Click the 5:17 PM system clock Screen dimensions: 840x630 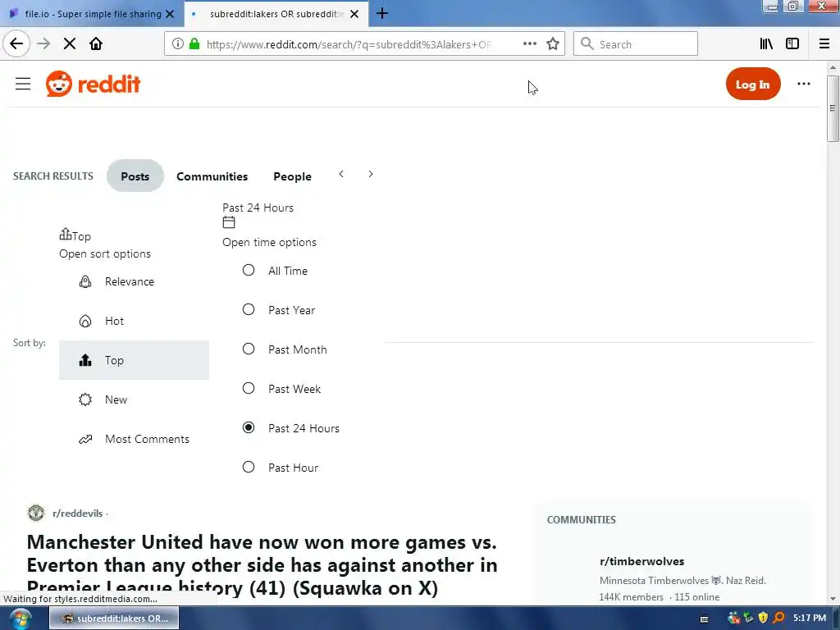[810, 618]
